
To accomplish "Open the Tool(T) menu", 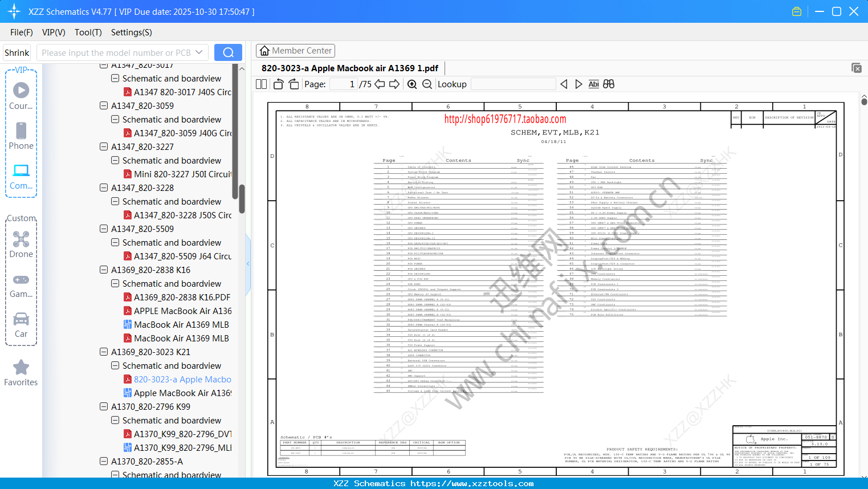I will [x=88, y=32].
